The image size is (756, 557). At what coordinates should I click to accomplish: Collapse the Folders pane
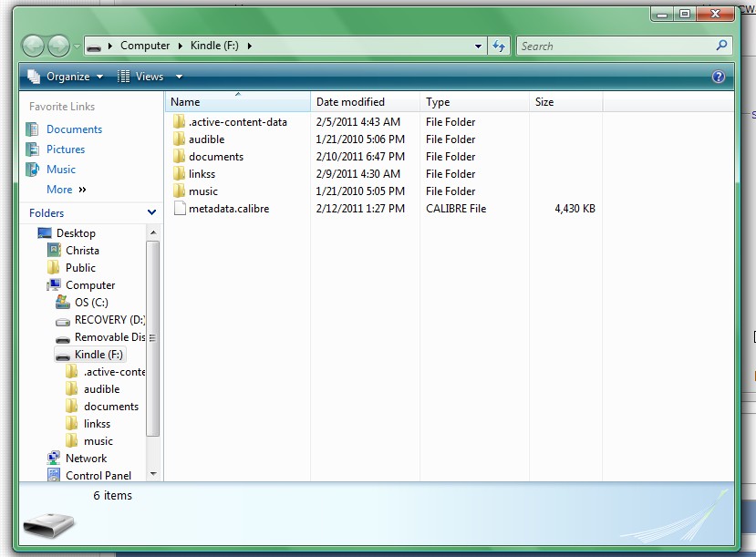(x=151, y=212)
